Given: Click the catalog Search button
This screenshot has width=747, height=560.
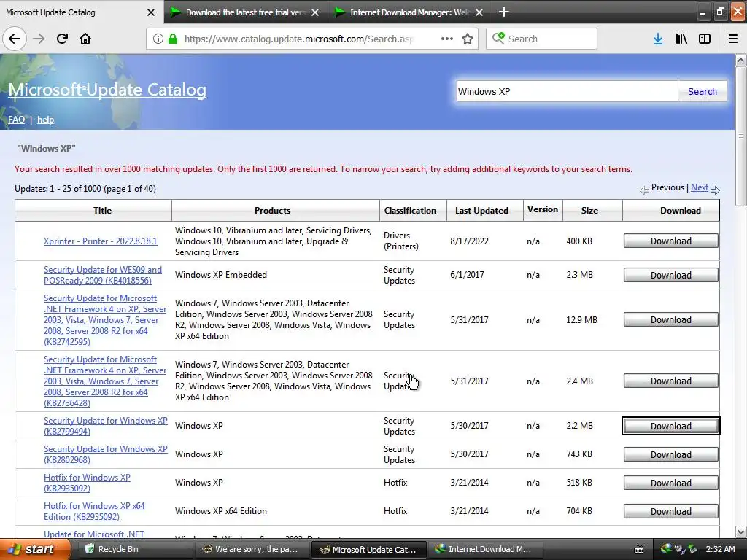Looking at the screenshot, I should click(703, 91).
